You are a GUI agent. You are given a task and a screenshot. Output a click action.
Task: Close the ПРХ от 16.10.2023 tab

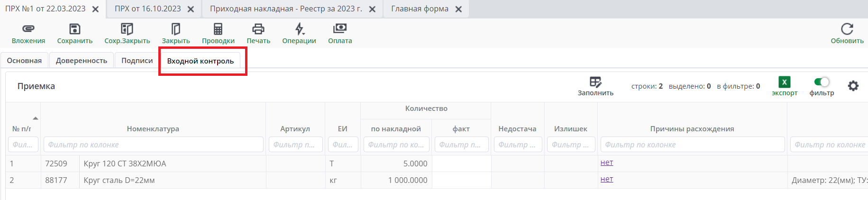[x=191, y=9]
